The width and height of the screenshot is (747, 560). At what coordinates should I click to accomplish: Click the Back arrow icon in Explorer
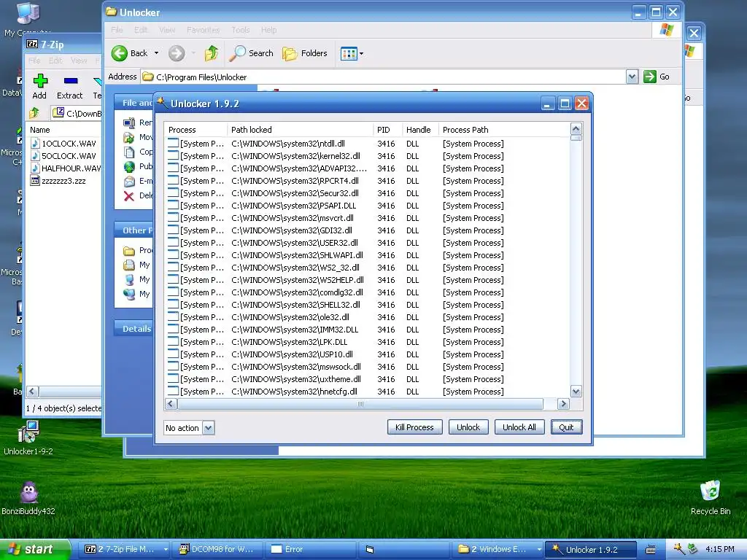click(119, 53)
